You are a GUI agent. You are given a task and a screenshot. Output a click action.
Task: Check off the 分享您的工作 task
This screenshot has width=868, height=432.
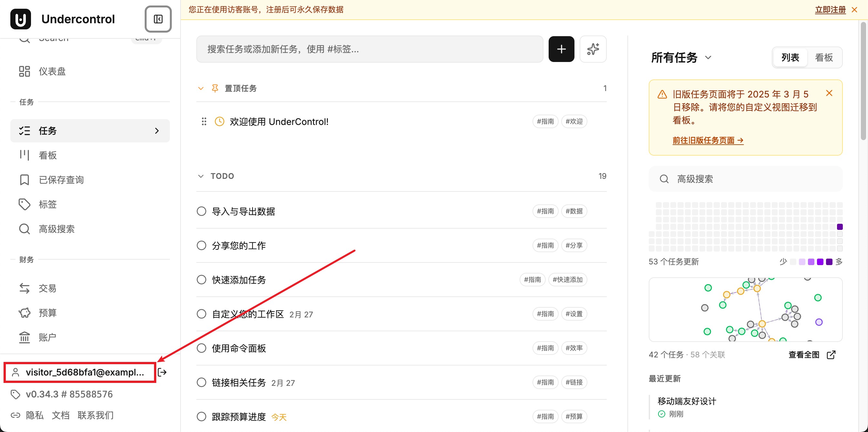point(201,245)
